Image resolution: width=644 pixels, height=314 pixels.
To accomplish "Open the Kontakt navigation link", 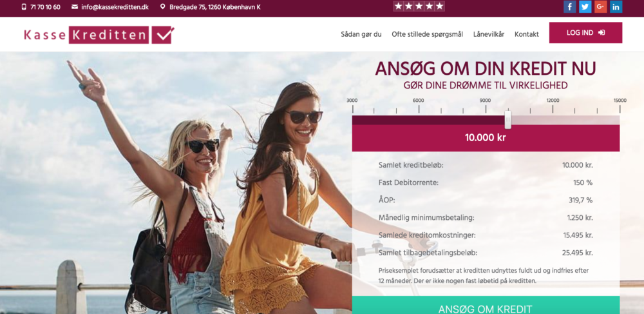I will pos(527,35).
